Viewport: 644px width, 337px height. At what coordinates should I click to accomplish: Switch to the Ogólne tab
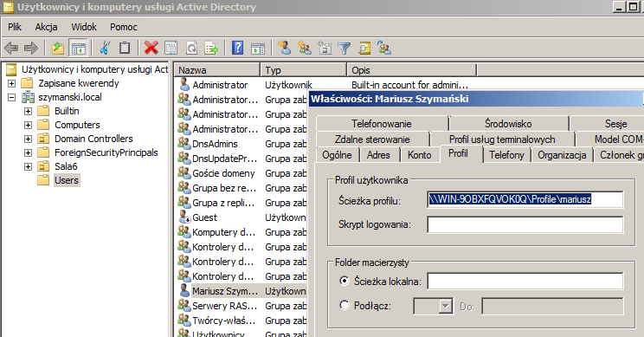click(338, 155)
